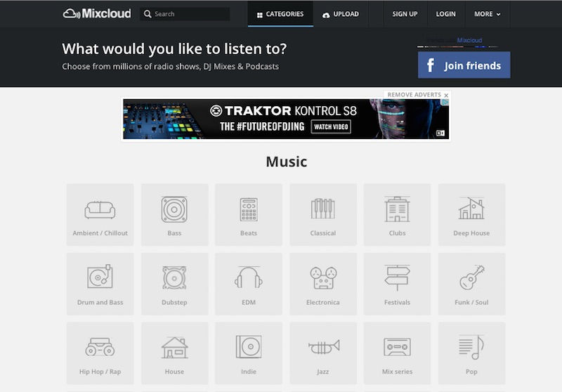Viewport: 562px width, 392px height.
Task: Open the Classical piano keys icon
Action: tap(323, 209)
